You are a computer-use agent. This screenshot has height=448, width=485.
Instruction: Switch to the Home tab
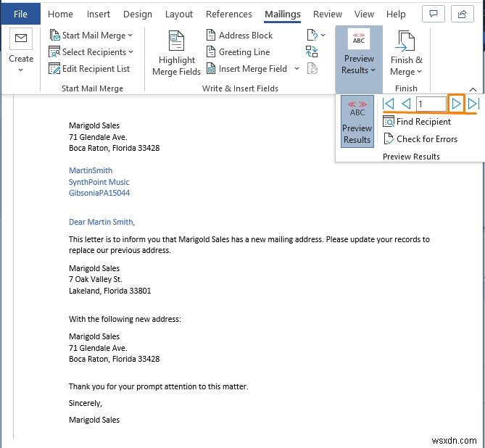[60, 14]
